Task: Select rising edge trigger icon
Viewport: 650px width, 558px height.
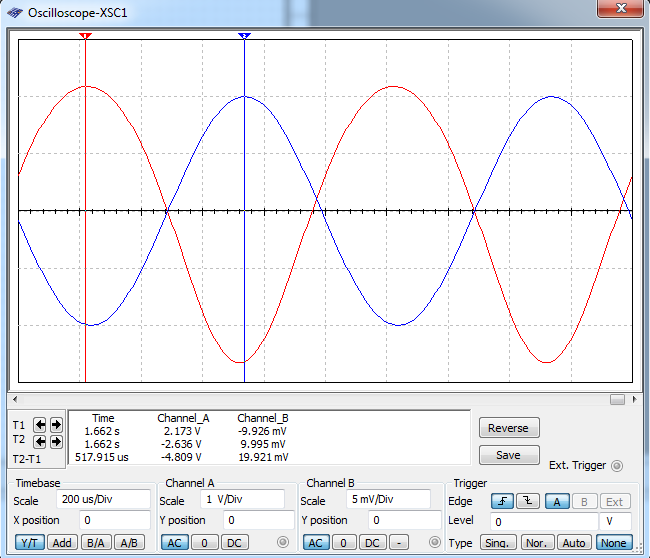Action: click(x=502, y=501)
